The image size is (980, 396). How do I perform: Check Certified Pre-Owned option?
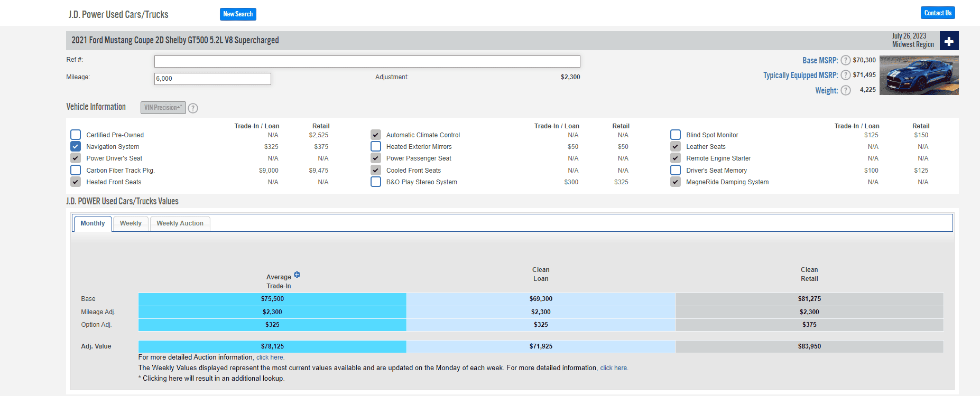tap(76, 135)
